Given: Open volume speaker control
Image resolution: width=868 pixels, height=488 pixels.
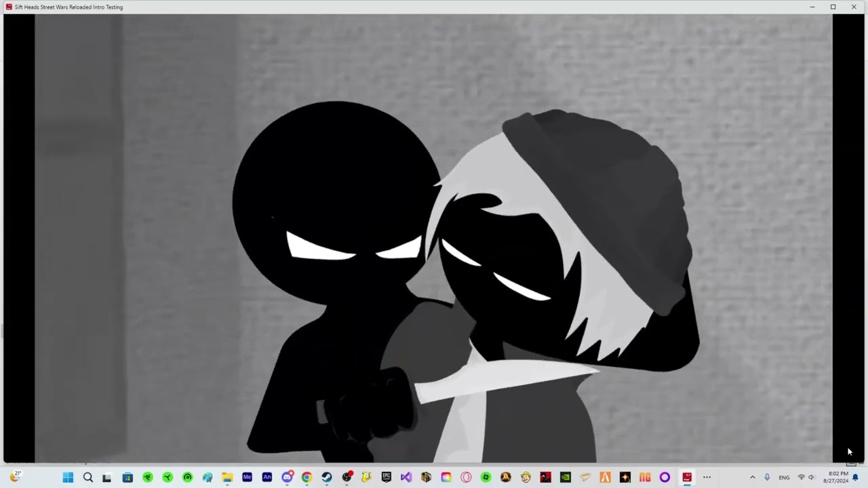Looking at the screenshot, I should 811,477.
